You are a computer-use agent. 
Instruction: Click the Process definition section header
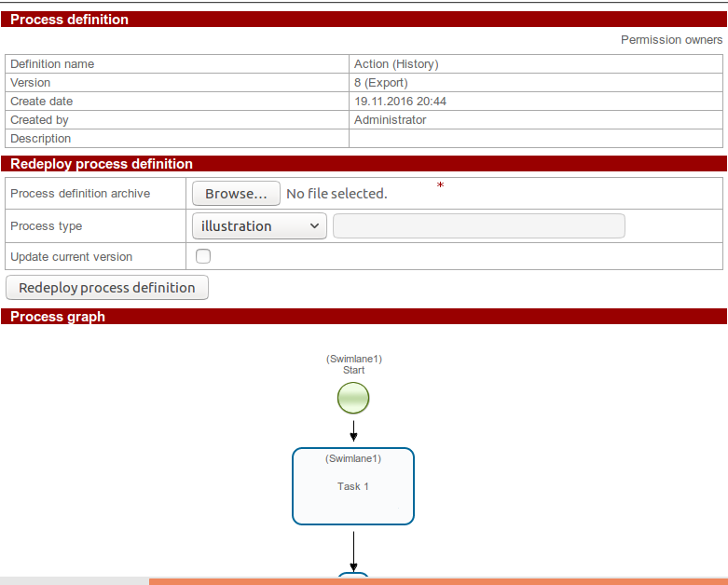point(69,20)
